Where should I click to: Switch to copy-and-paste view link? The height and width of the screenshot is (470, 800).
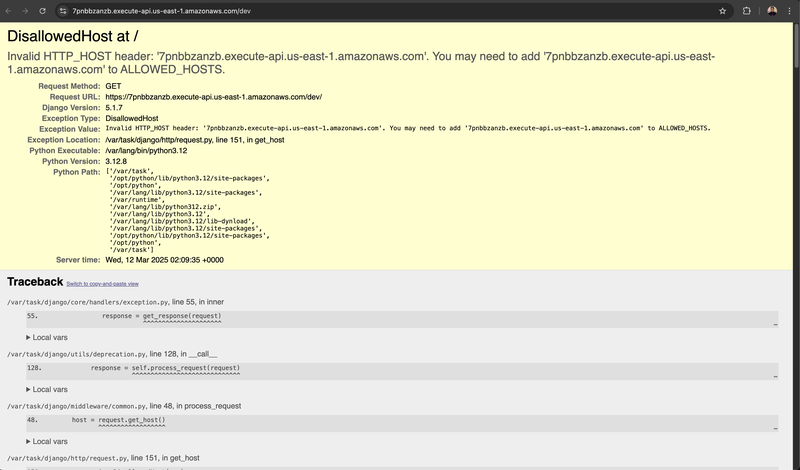[x=103, y=284]
